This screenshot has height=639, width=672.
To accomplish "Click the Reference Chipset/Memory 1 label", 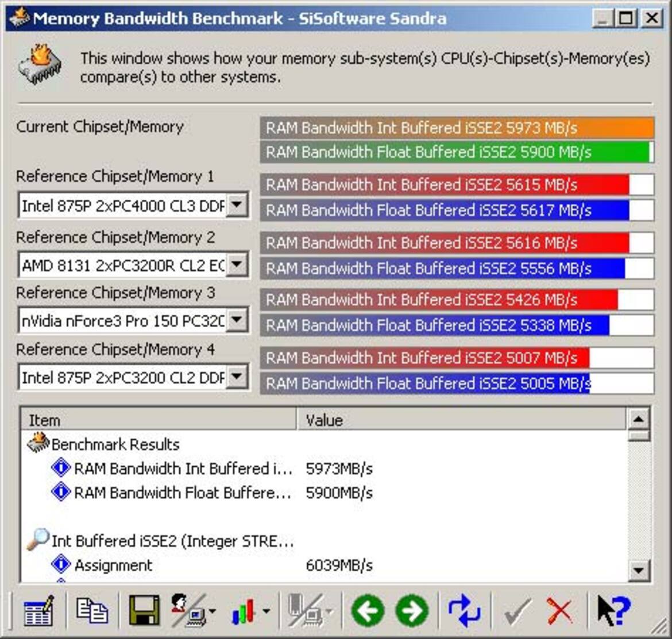I will (115, 176).
